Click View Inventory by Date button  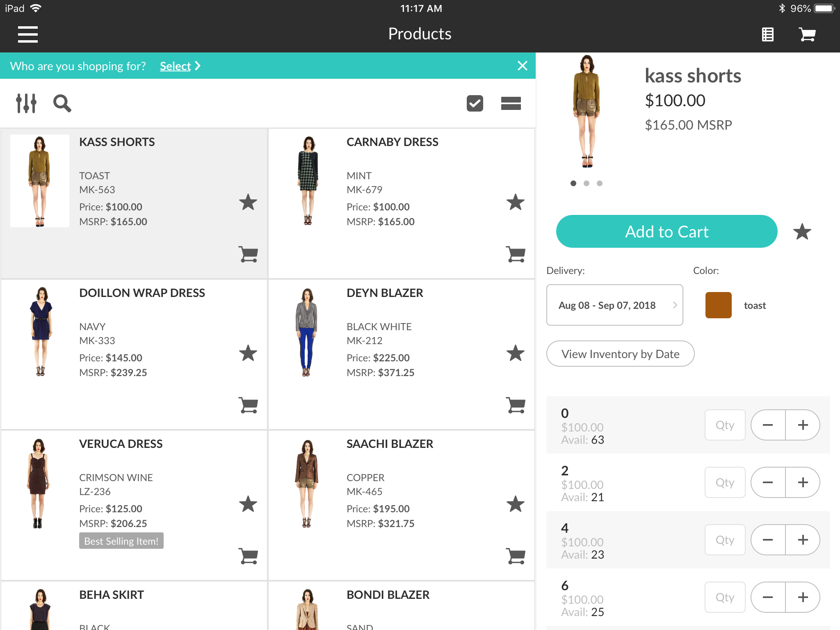tap(621, 354)
